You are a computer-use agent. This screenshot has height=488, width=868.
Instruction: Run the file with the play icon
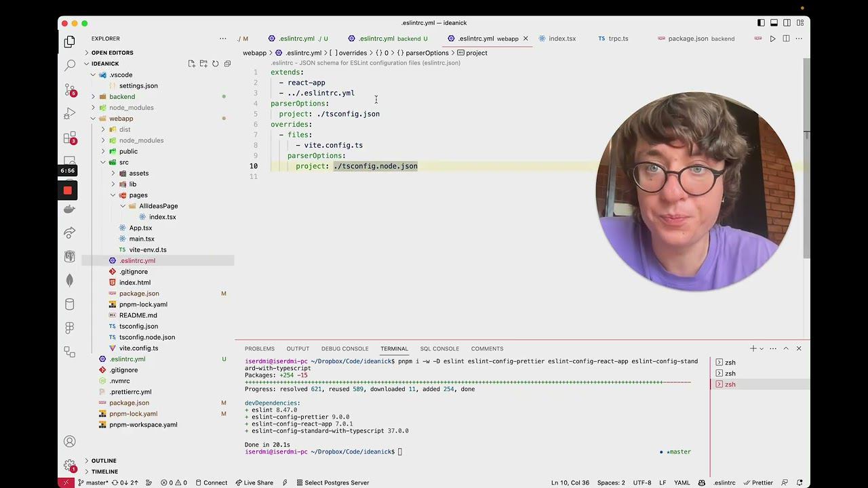(772, 39)
